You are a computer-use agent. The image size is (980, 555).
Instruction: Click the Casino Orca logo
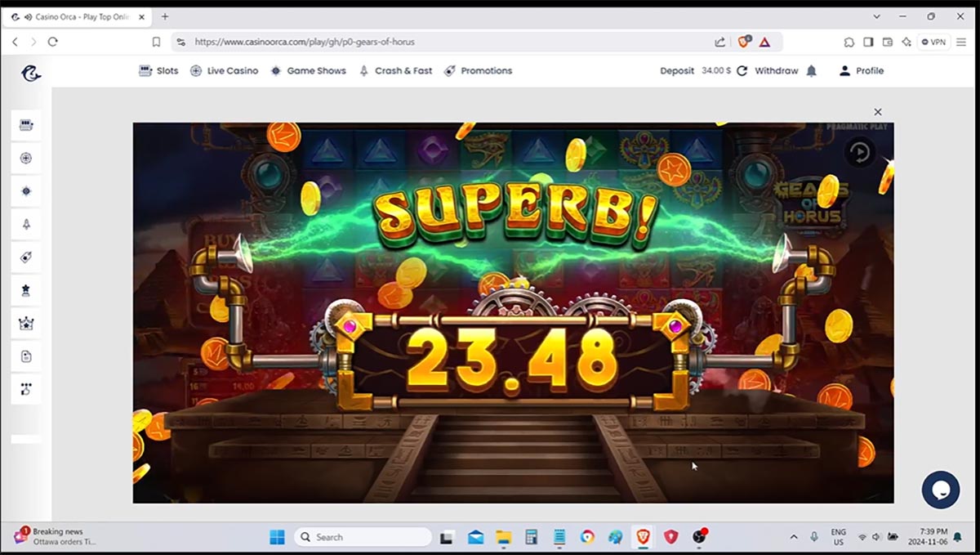(31, 74)
